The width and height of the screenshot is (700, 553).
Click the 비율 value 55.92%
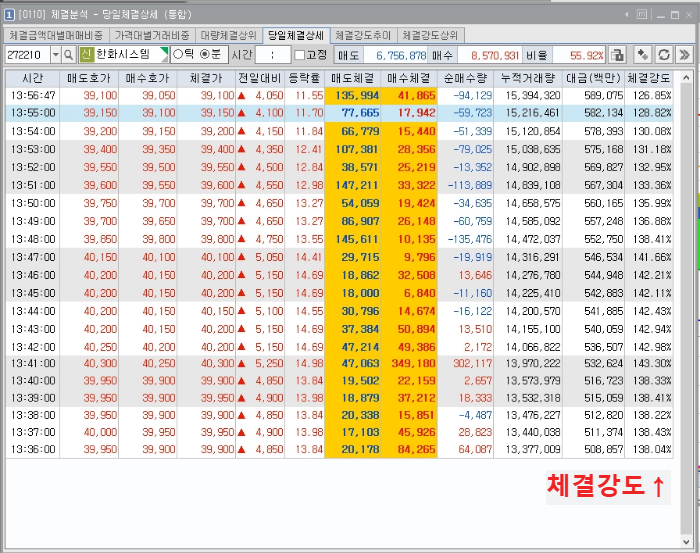point(587,55)
